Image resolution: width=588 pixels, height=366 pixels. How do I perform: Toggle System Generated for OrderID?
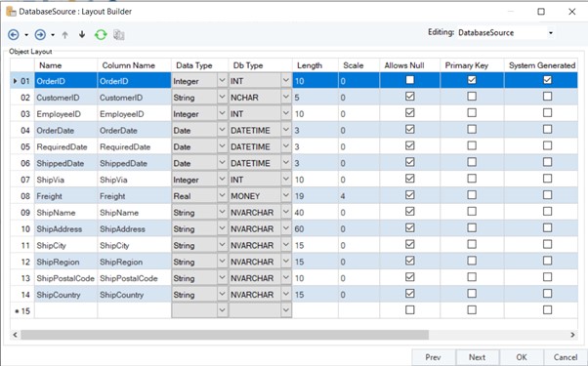point(548,80)
